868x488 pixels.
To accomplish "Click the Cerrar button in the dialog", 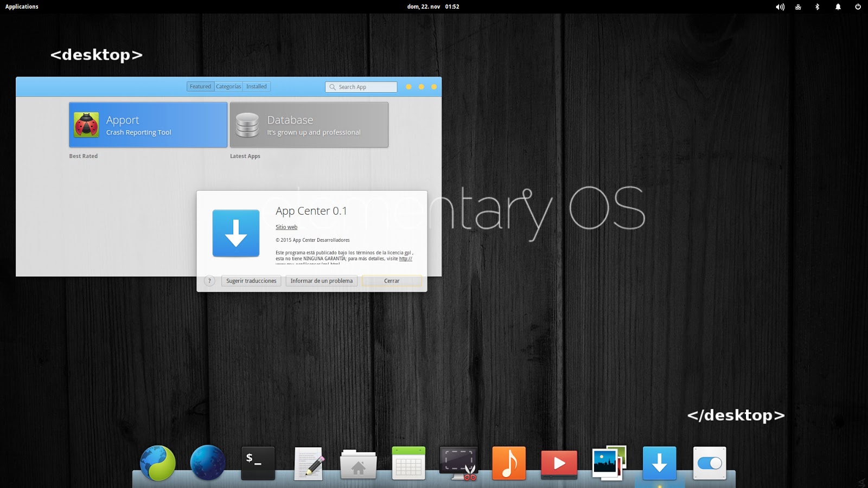I will tap(391, 281).
